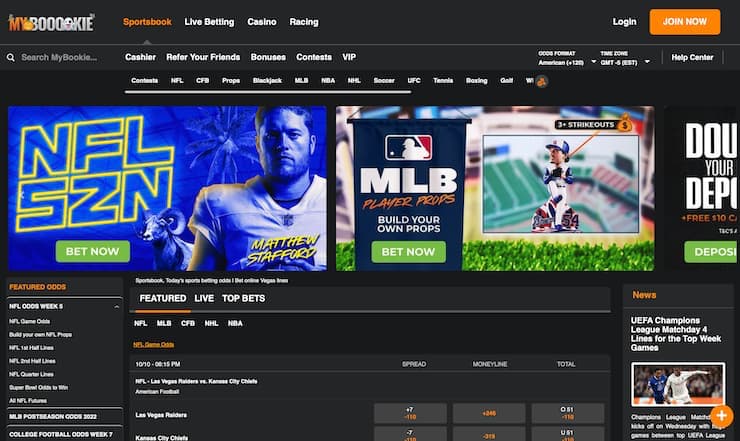Open the Racing section
Viewport: 740px width, 441px height.
[304, 22]
